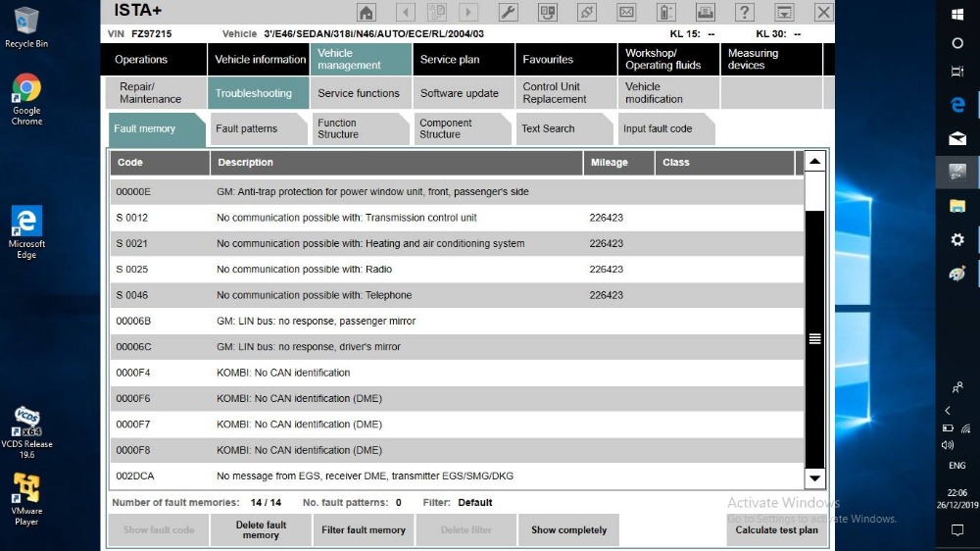Open Control Unit Replacement sub-tab
Image resolution: width=980 pixels, height=551 pixels.
[565, 92]
